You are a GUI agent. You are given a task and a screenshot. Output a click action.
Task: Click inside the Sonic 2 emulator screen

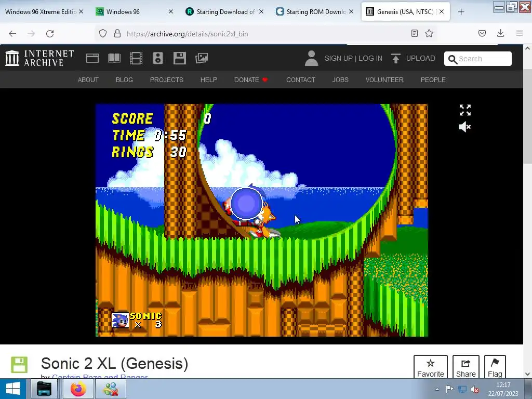[x=262, y=220]
